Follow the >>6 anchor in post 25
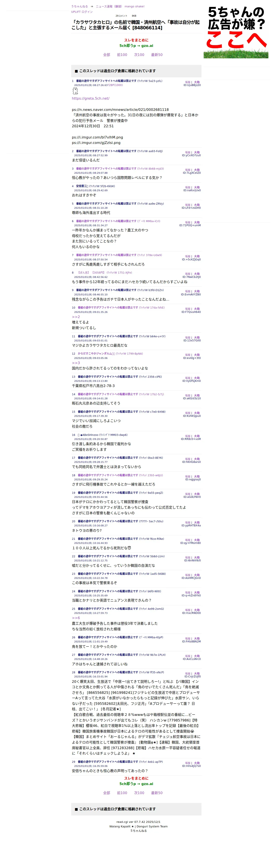Viewport: 277px width, 868px height. point(76,618)
